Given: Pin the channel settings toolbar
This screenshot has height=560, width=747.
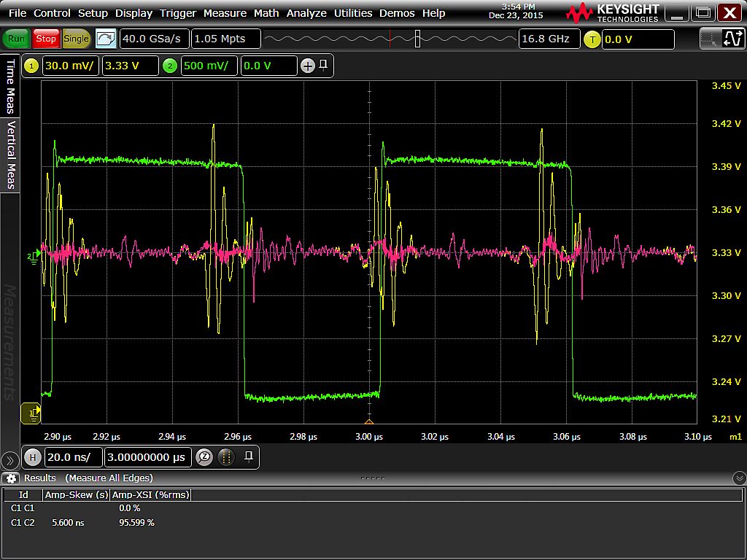Looking at the screenshot, I should (x=323, y=66).
